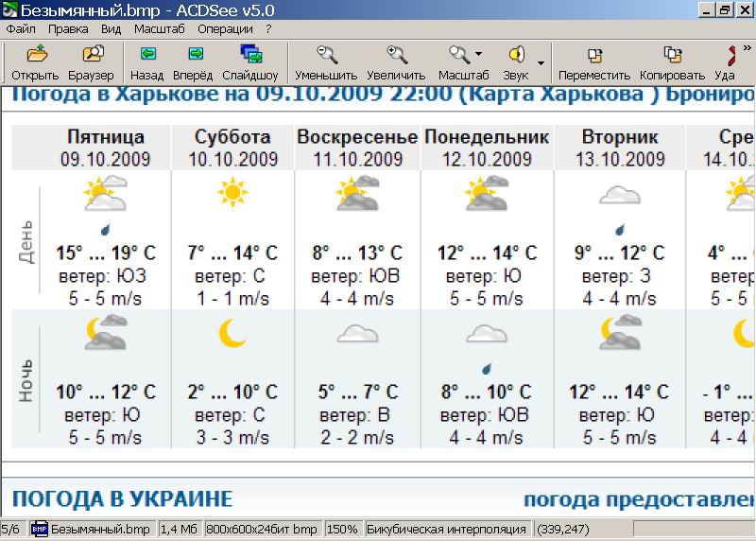The image size is (756, 541).
Task: Go to previous image with Назад
Action: 146,62
